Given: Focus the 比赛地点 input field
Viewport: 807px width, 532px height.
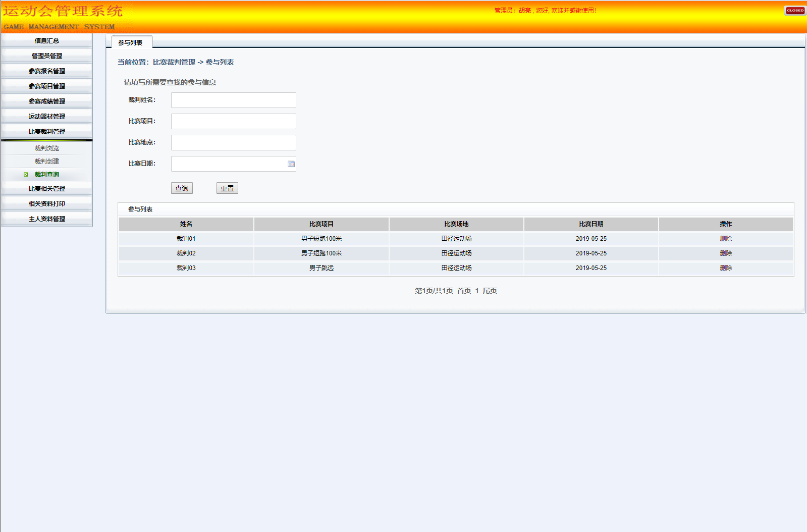Looking at the screenshot, I should pos(234,142).
